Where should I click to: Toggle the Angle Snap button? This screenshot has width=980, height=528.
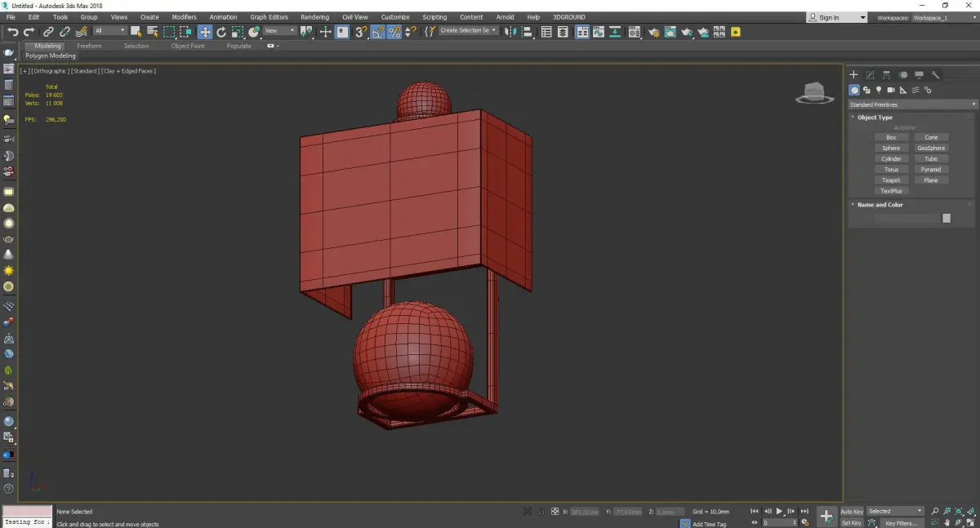pyautogui.click(x=378, y=32)
